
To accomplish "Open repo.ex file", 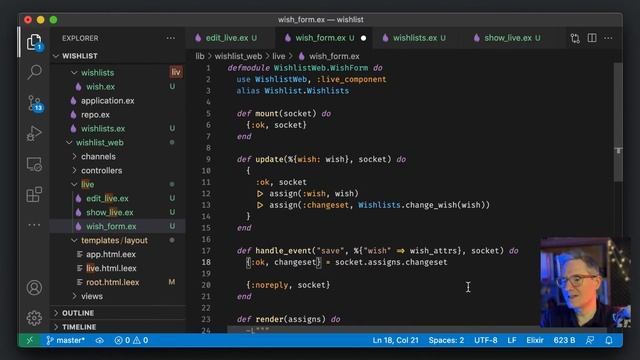I will (118, 115).
